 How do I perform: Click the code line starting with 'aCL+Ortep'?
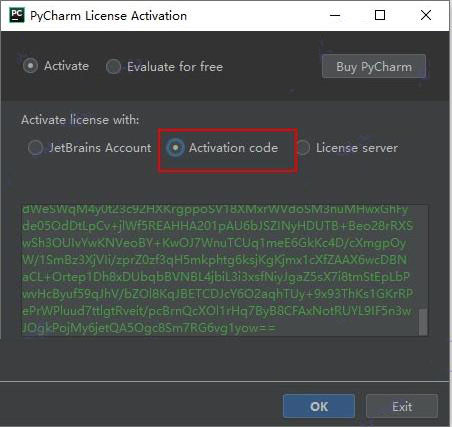[216, 277]
